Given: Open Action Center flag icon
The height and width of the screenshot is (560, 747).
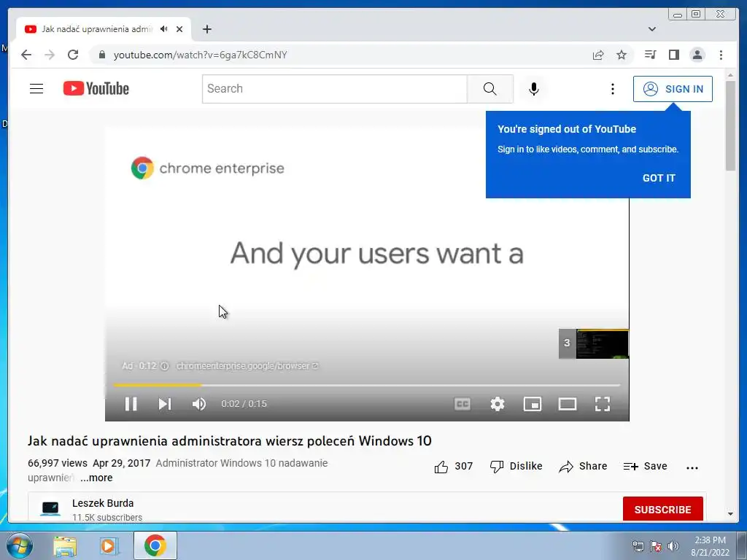Looking at the screenshot, I should pyautogui.click(x=656, y=546).
